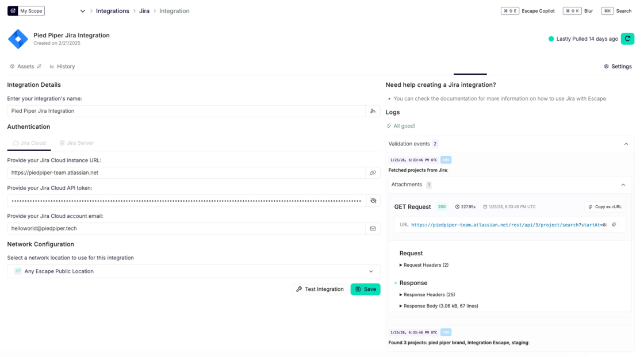Click the green refresh pull icon

[x=627, y=39]
